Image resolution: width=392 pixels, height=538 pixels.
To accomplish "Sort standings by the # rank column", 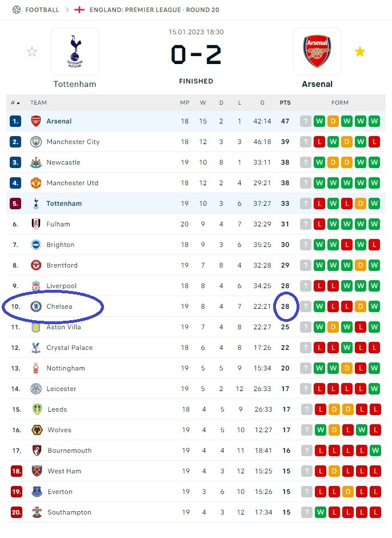I will pyautogui.click(x=15, y=102).
